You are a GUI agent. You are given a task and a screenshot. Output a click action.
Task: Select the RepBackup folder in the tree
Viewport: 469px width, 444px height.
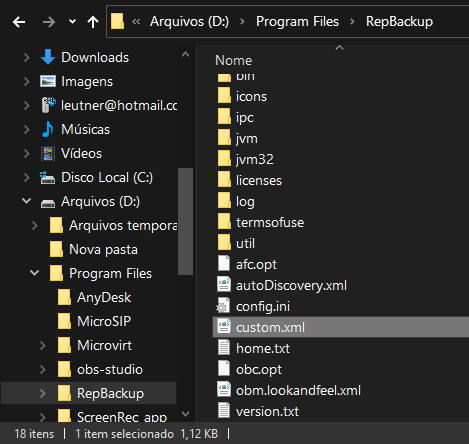pos(110,393)
